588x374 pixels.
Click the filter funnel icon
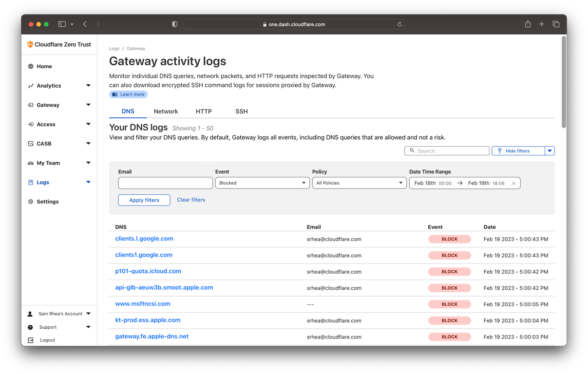coord(500,151)
